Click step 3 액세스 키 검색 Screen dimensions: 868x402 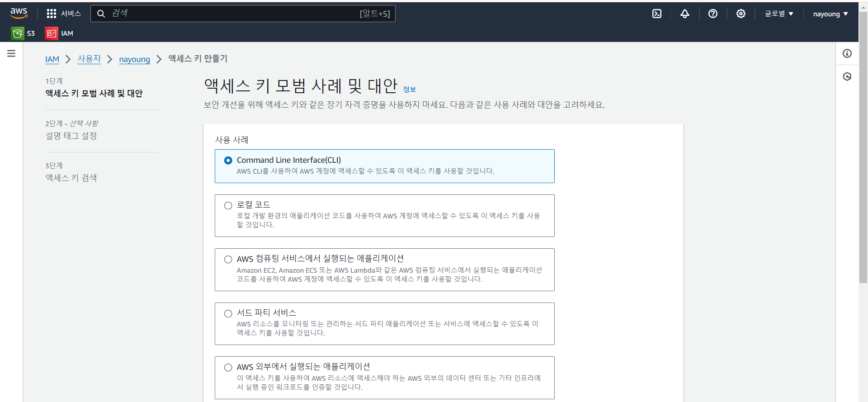point(71,178)
